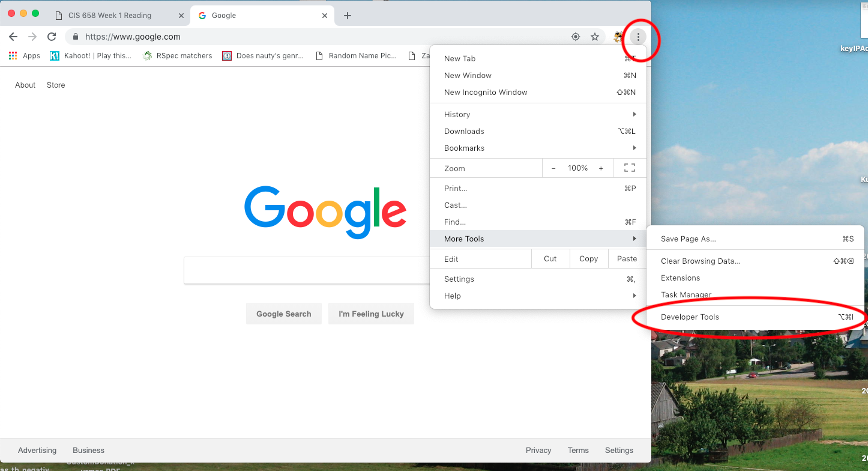Open the Settings footer link

(619, 450)
